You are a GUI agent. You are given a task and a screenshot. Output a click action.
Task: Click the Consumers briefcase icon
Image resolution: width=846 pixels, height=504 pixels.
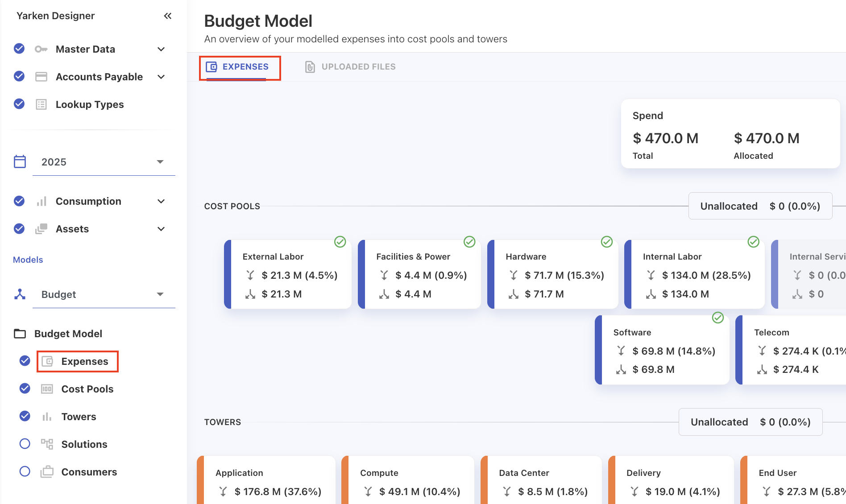click(x=47, y=472)
